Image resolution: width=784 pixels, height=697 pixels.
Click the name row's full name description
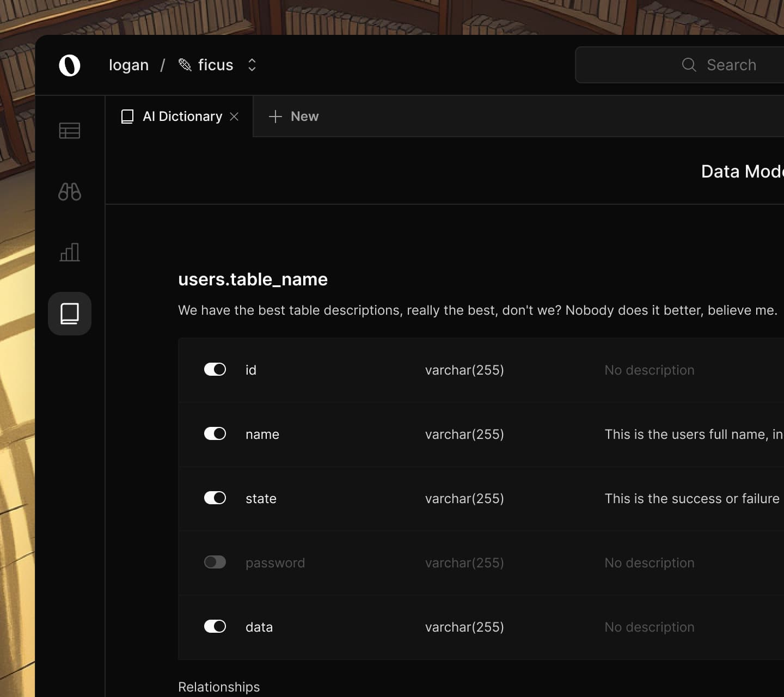tap(694, 435)
